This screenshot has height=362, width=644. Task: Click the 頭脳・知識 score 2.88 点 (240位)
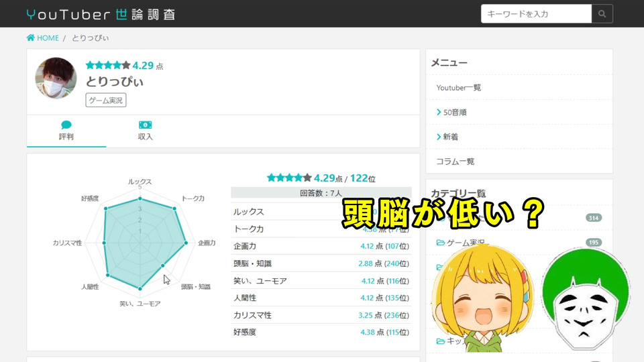pyautogui.click(x=383, y=263)
